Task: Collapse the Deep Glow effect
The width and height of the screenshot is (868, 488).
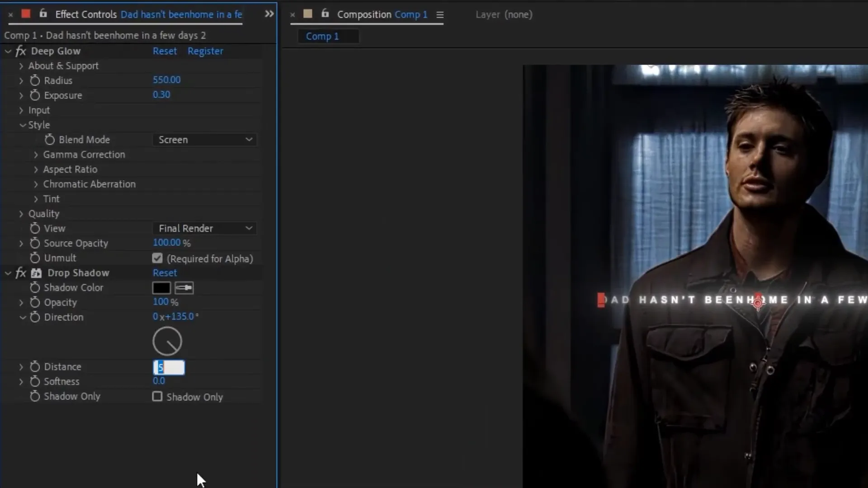Action: [x=8, y=51]
